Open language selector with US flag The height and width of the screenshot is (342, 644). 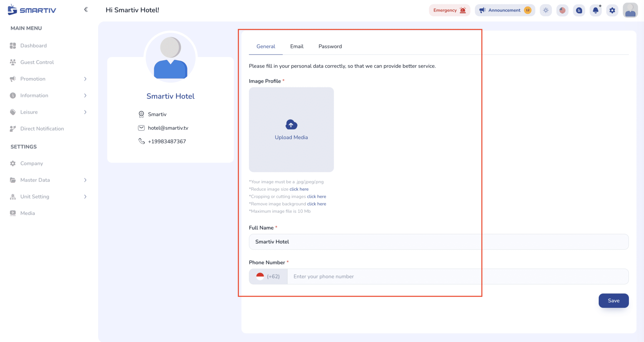pyautogui.click(x=563, y=10)
